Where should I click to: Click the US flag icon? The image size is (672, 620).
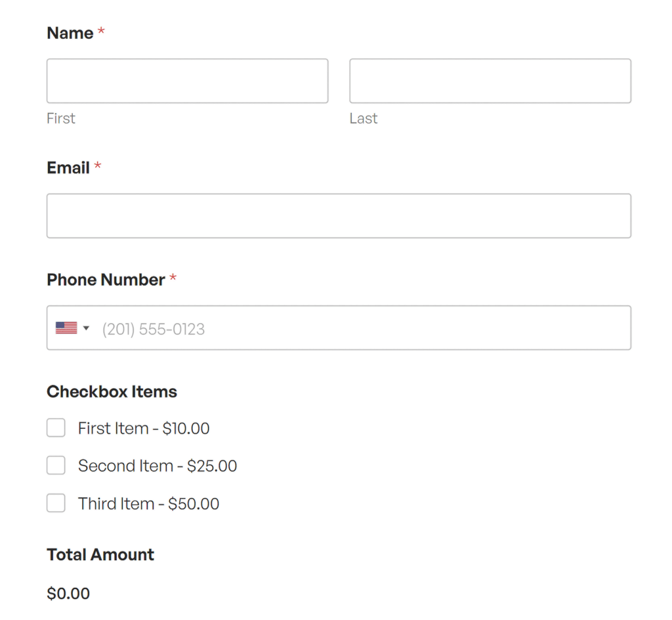66,328
